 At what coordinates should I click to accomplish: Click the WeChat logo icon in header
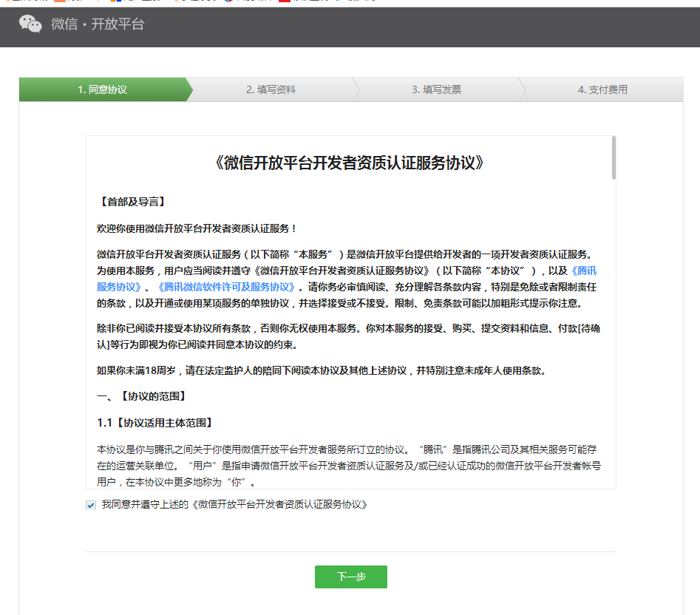click(30, 24)
